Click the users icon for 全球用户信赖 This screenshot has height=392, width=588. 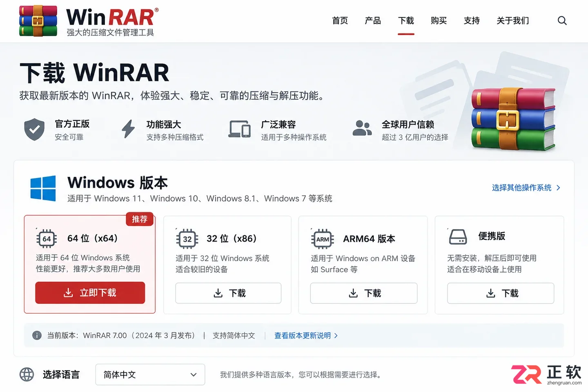tap(362, 128)
